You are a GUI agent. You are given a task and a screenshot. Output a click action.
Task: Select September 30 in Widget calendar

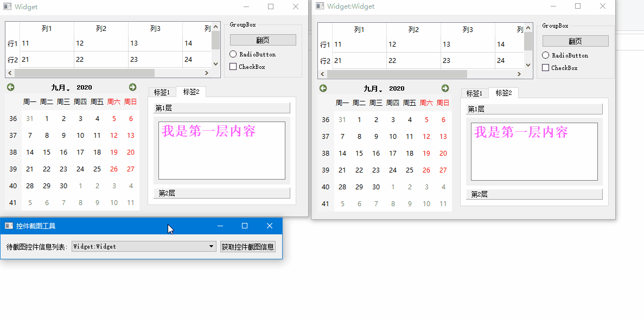63,186
